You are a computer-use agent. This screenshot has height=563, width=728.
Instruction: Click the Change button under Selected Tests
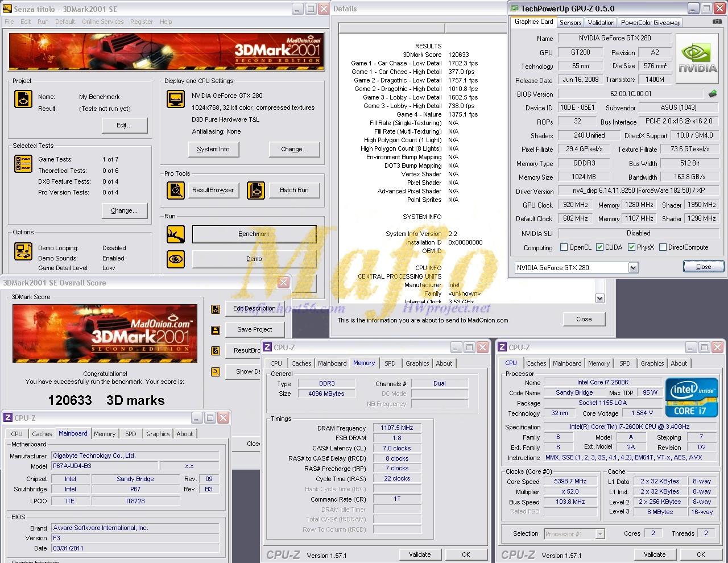point(125,211)
